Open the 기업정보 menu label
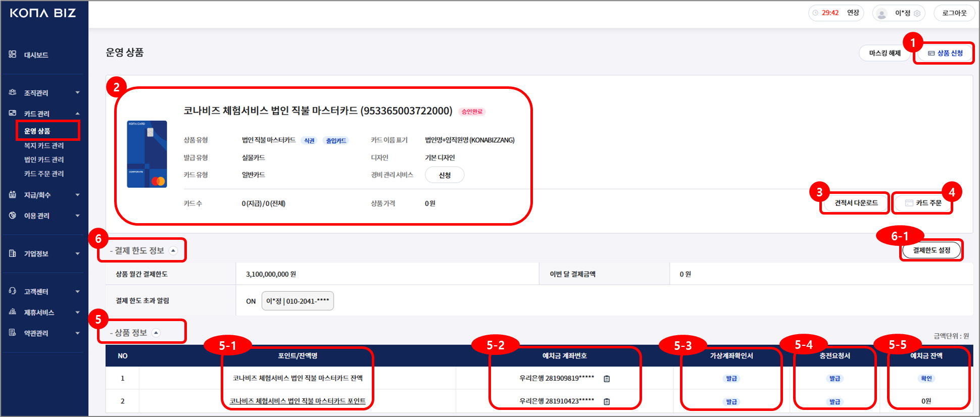Viewport: 980px width, 417px height. [36, 253]
